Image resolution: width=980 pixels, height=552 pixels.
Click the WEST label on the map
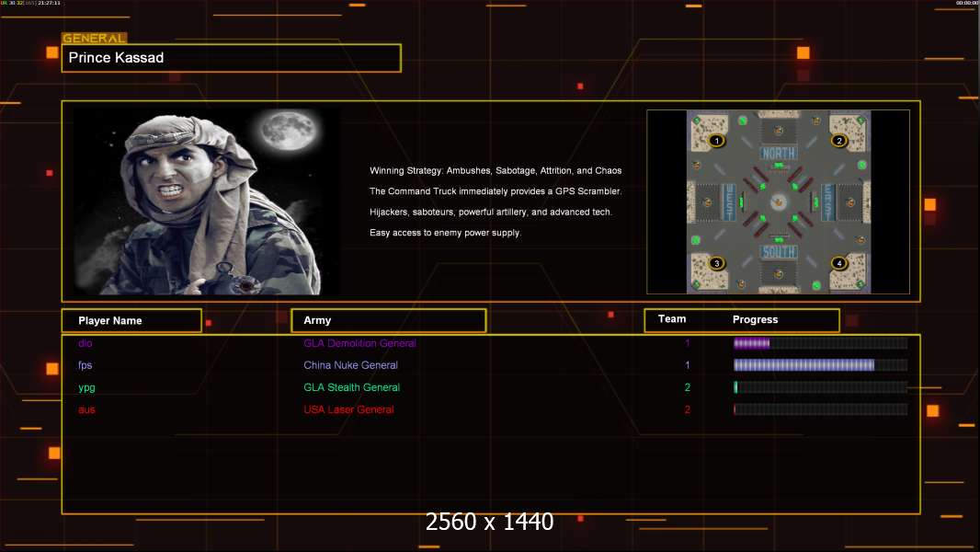[x=729, y=201]
